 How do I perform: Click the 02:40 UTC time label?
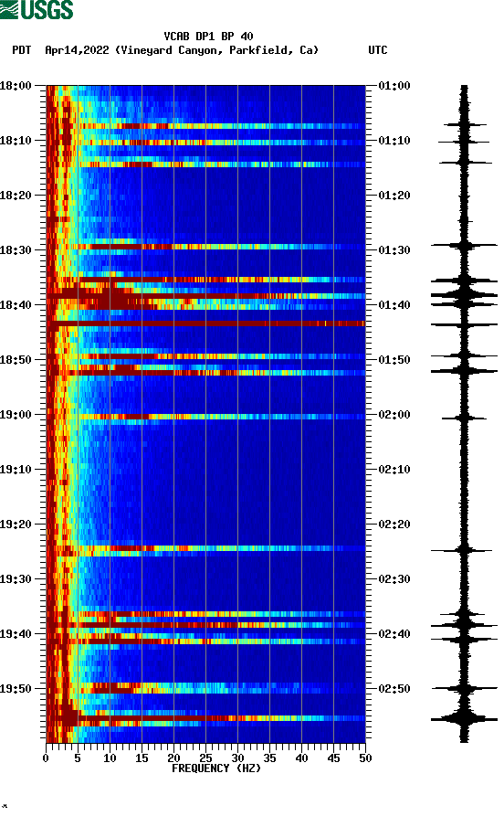click(x=394, y=634)
